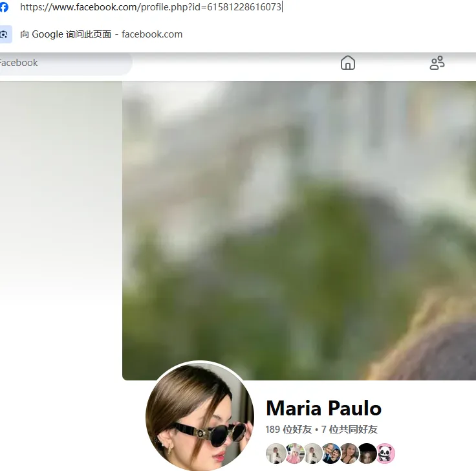Image resolution: width=476 pixels, height=471 pixels.
Task: Click the fifth friend avatar of a woman
Action: click(x=349, y=454)
